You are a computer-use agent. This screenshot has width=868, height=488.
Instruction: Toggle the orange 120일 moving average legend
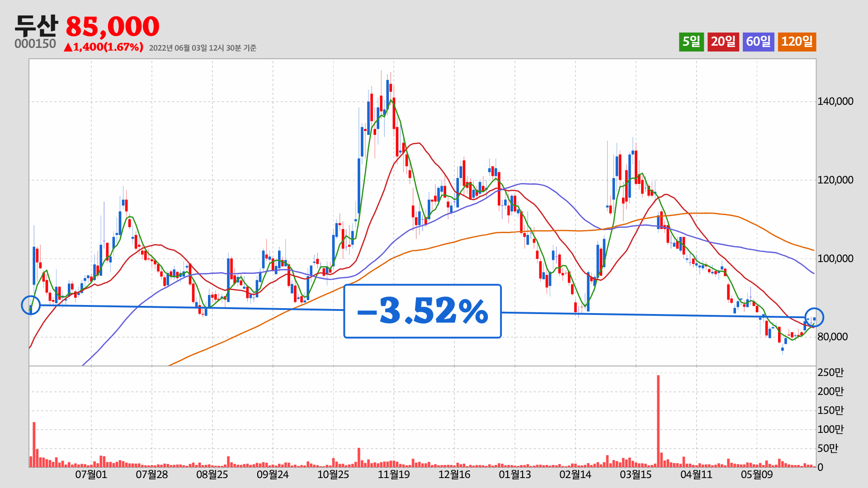tap(797, 42)
